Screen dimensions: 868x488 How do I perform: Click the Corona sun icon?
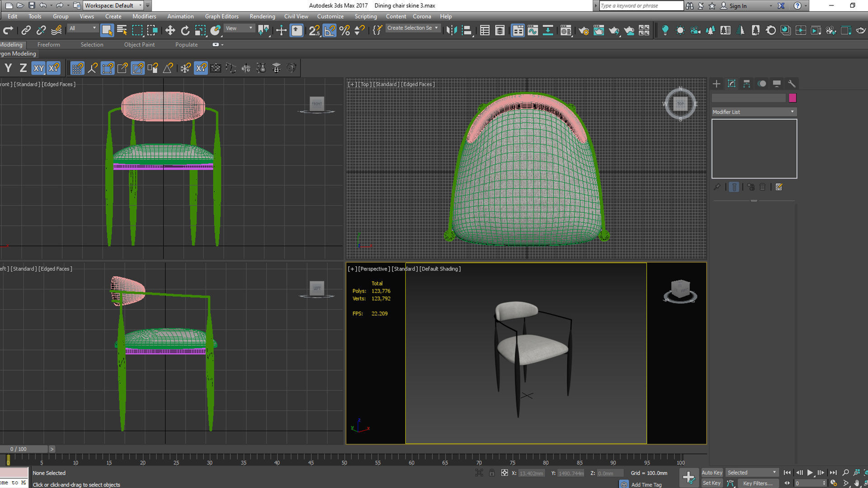680,30
